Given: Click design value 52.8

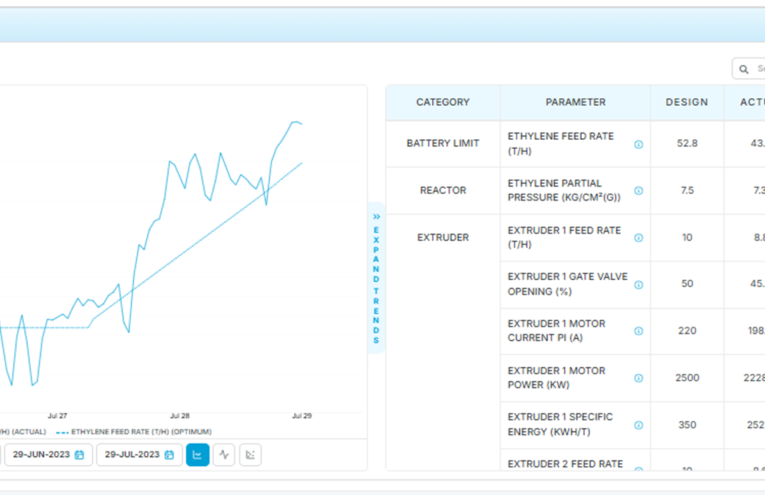Looking at the screenshot, I should click(x=687, y=143).
